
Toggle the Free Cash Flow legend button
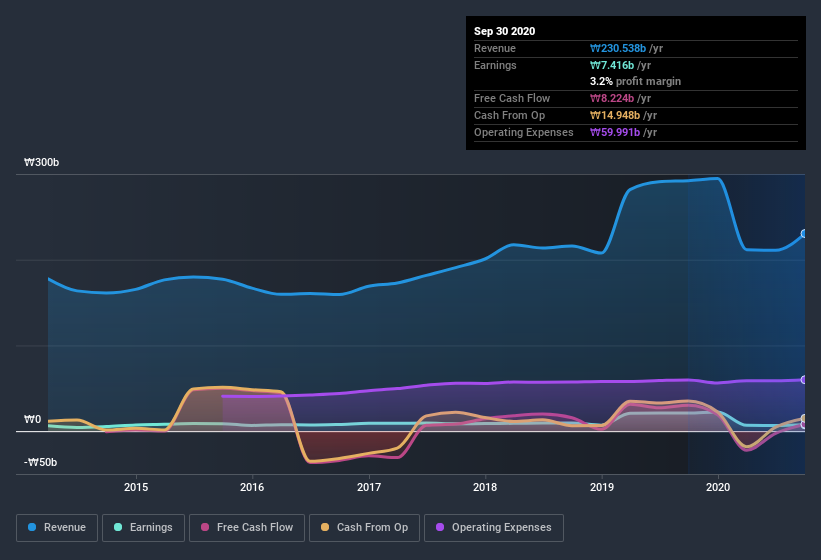coord(247,528)
